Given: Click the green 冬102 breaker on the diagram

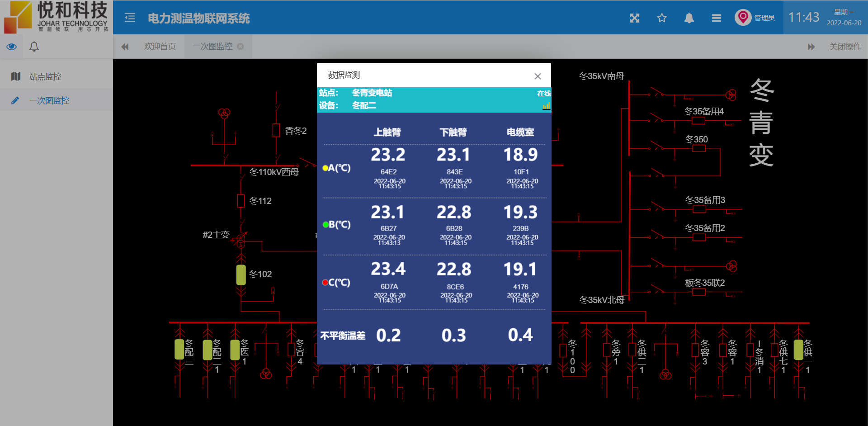Looking at the screenshot, I should click(x=241, y=275).
